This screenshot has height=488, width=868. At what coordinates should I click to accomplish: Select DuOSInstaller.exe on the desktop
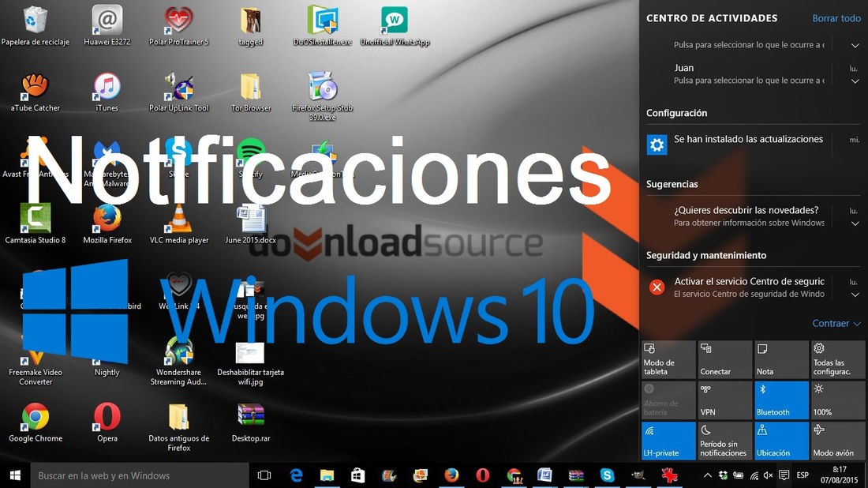[323, 25]
